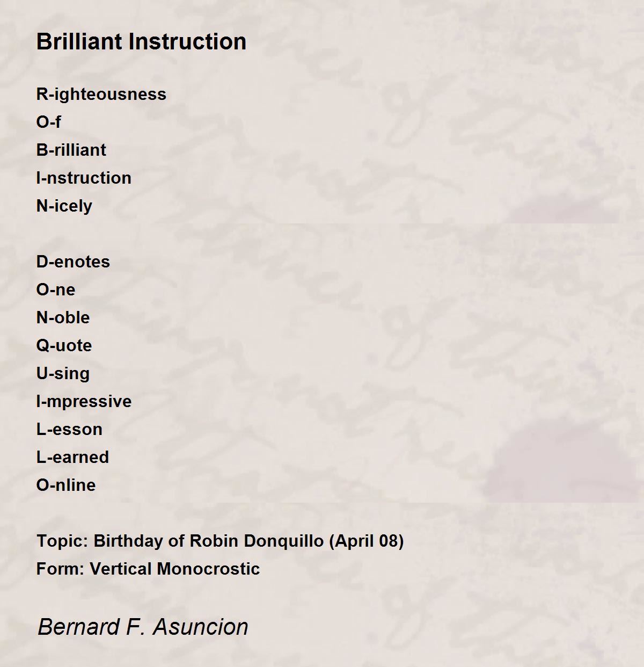644x667 pixels.
Task: Click the "U-sing" line
Action: coord(63,374)
